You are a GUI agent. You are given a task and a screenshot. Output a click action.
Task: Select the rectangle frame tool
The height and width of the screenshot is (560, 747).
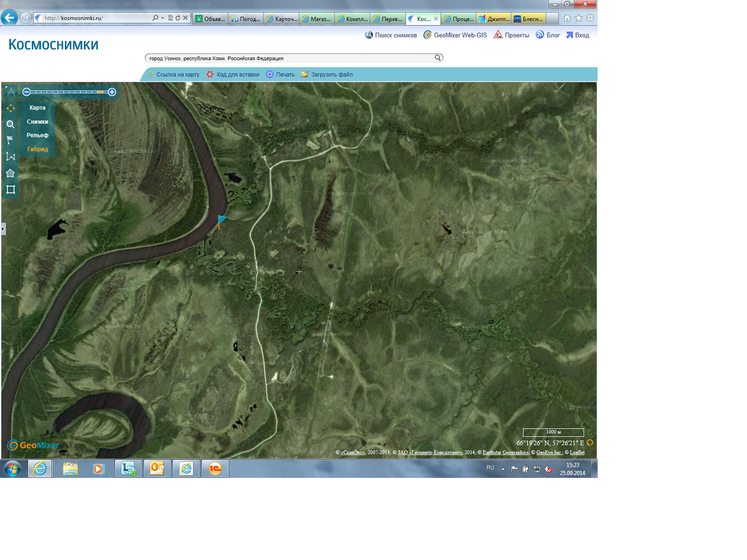10,189
